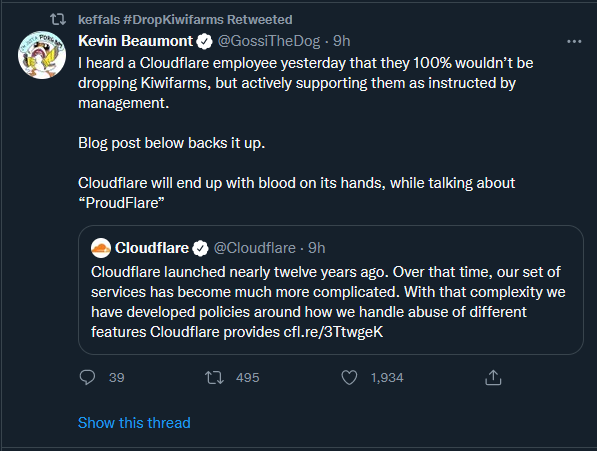Open the share tweet icon

pyautogui.click(x=493, y=378)
